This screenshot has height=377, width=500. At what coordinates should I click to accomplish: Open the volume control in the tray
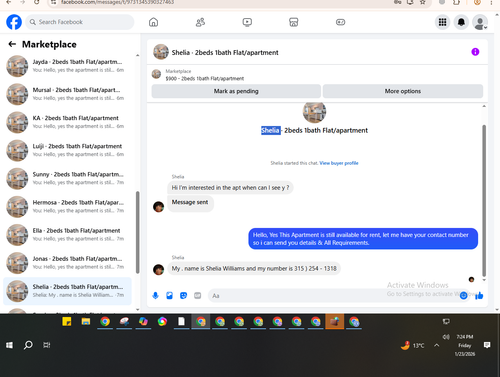coord(446,337)
